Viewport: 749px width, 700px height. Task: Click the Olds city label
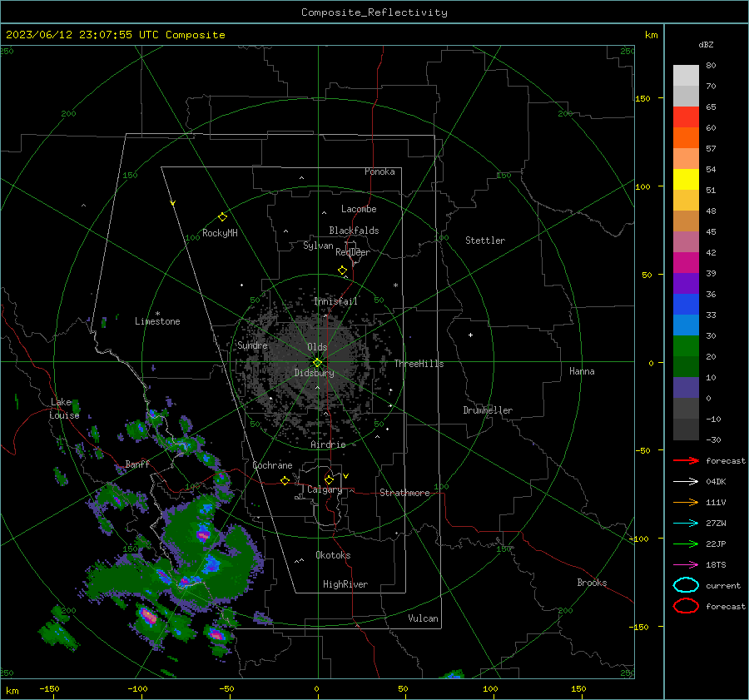[x=317, y=347]
